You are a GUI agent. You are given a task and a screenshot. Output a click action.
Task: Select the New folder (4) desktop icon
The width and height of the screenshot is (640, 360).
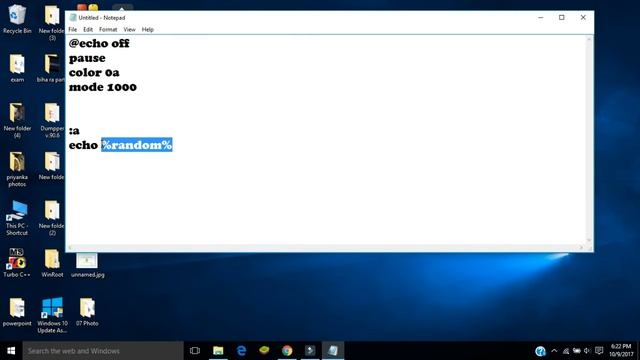click(17, 120)
